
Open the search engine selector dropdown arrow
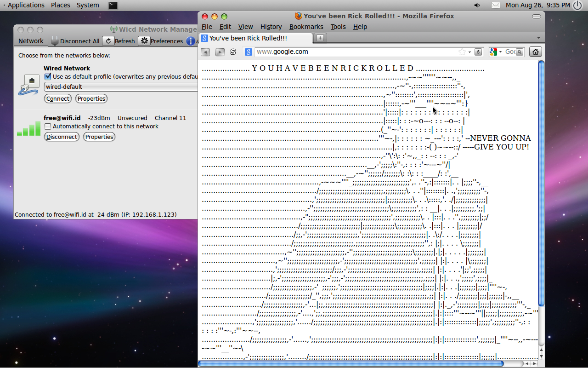500,52
